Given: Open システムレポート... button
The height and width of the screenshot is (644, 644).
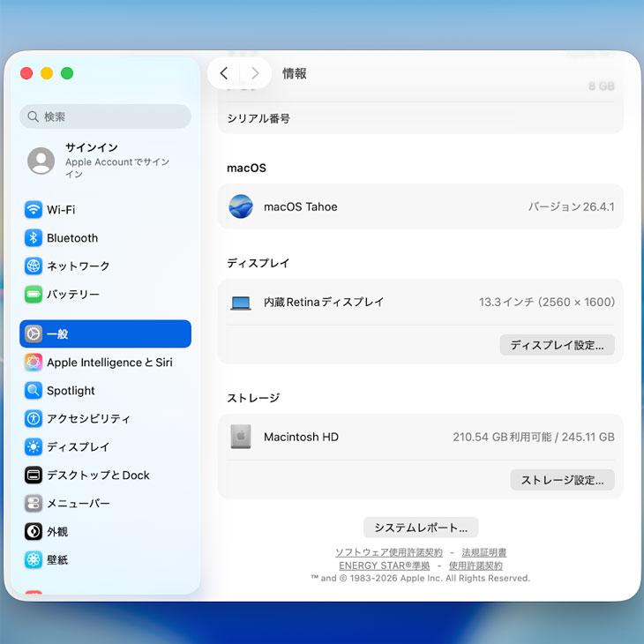Looking at the screenshot, I should [421, 528].
